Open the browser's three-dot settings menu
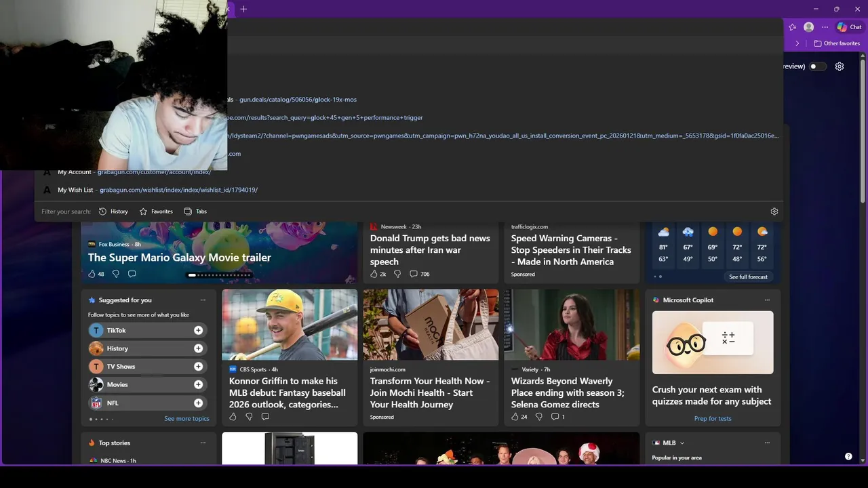The width and height of the screenshot is (868, 488). coord(825,27)
